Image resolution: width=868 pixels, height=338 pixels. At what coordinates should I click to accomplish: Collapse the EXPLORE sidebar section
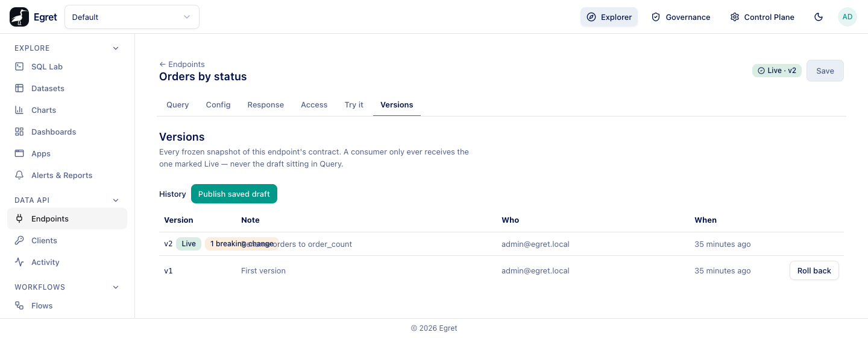coord(116,48)
